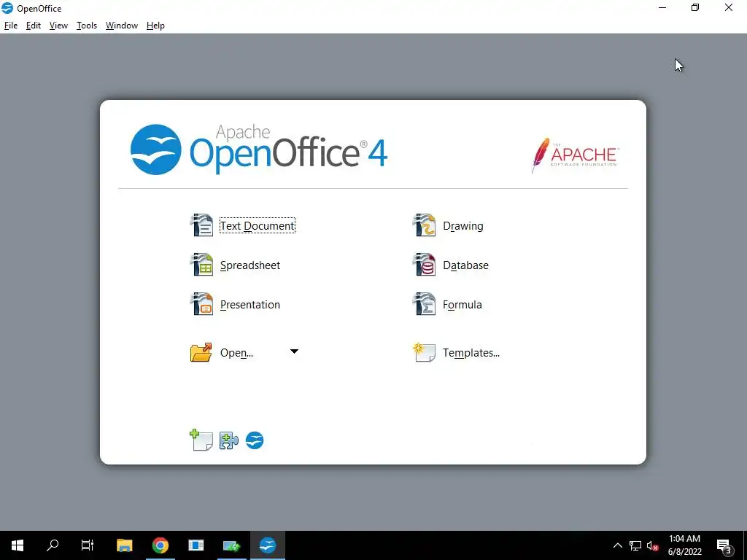Click the Spreadsheet calc icon
The width and height of the screenshot is (747, 560).
click(201, 265)
